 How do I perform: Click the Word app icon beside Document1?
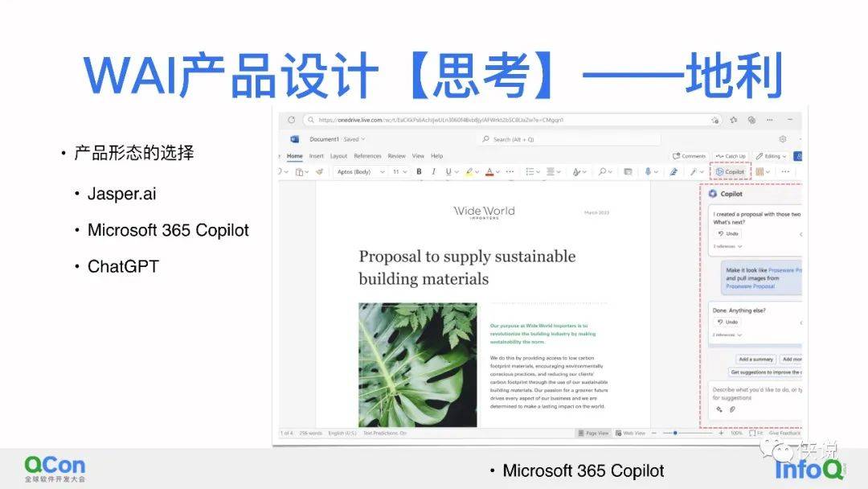pyautogui.click(x=294, y=139)
